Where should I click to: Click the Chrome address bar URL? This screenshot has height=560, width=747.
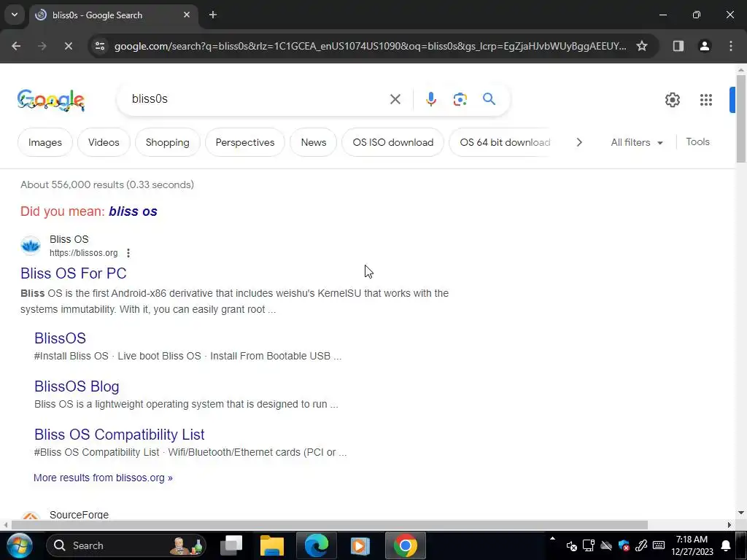[x=370, y=46]
